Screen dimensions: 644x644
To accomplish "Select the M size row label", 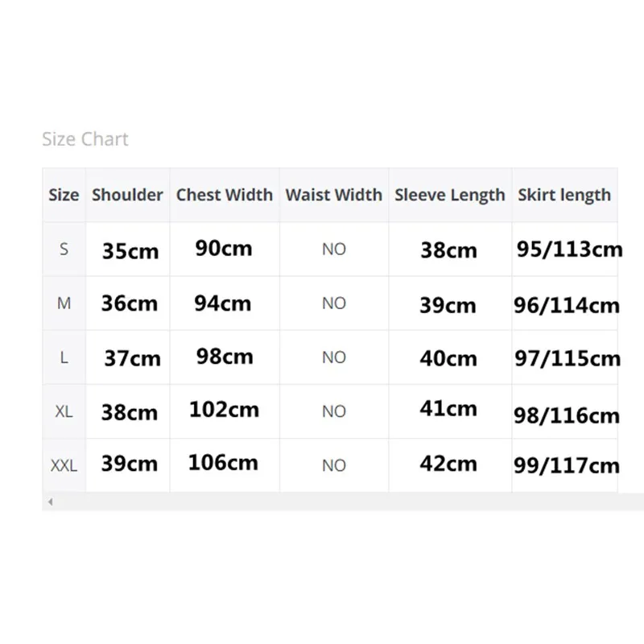I will click(64, 303).
